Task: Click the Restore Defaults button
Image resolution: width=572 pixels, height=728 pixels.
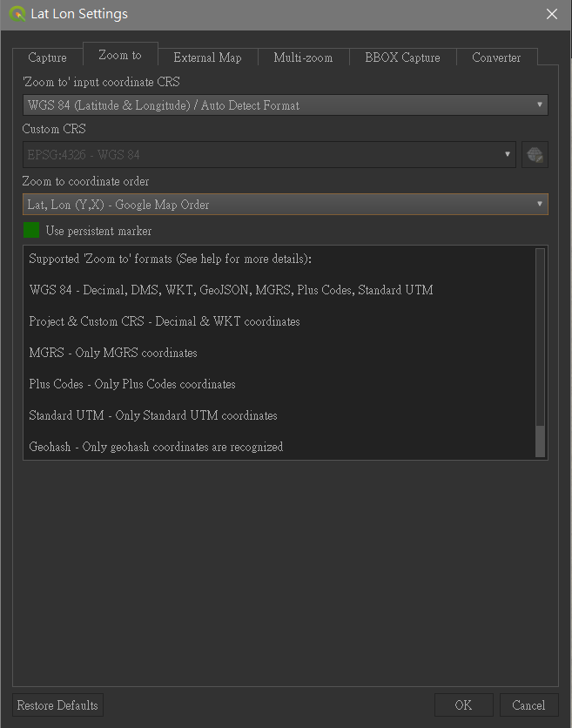Action: [x=57, y=705]
